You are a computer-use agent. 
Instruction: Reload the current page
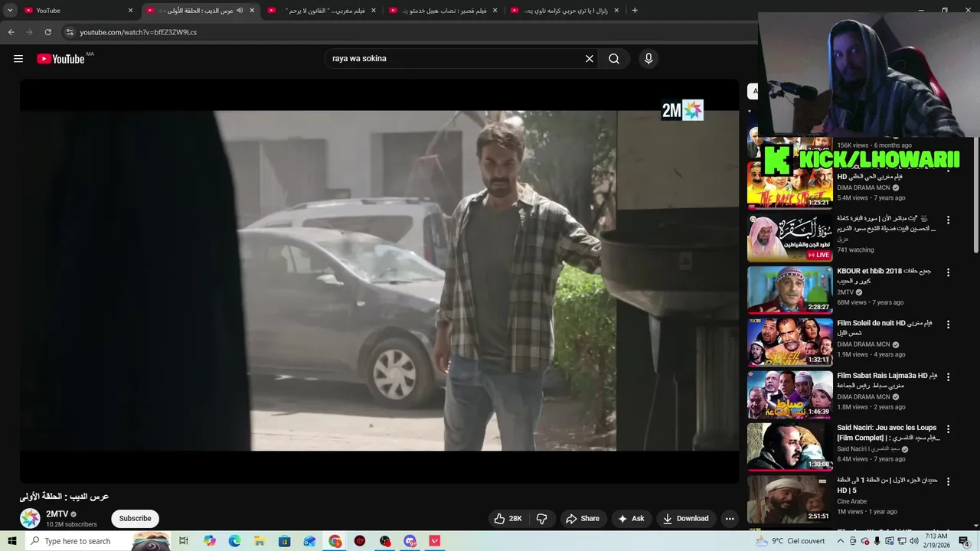click(47, 32)
